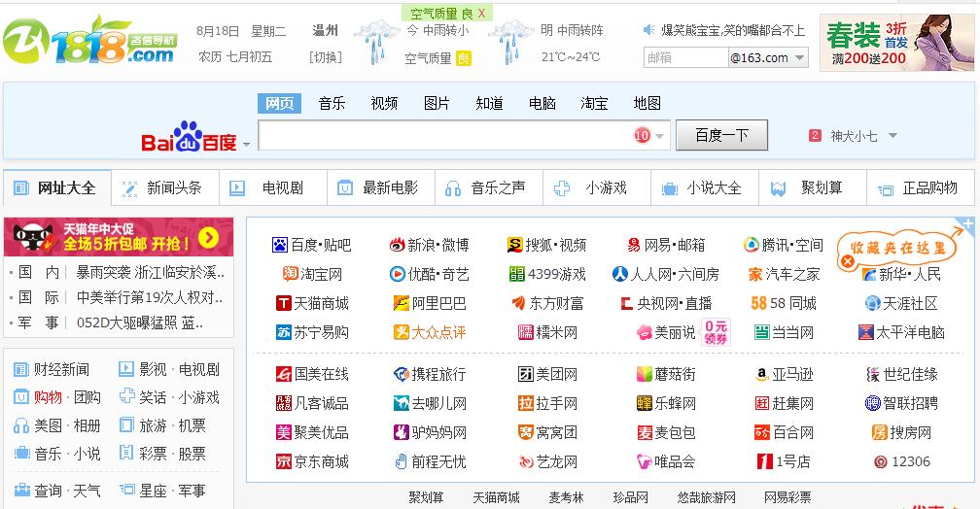980x509 pixels.
Task: Open the 财经新闻 category link
Action: [x=61, y=369]
